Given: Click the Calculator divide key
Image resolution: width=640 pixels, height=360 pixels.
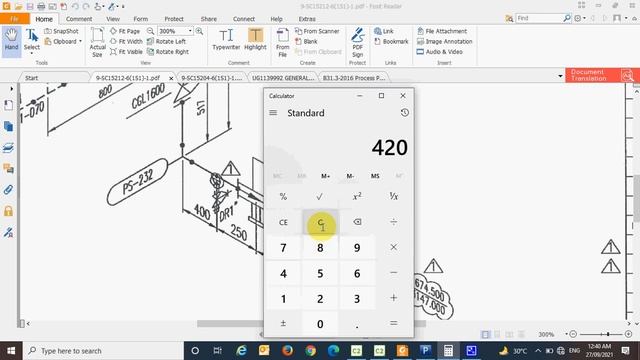Looking at the screenshot, I should (x=393, y=222).
